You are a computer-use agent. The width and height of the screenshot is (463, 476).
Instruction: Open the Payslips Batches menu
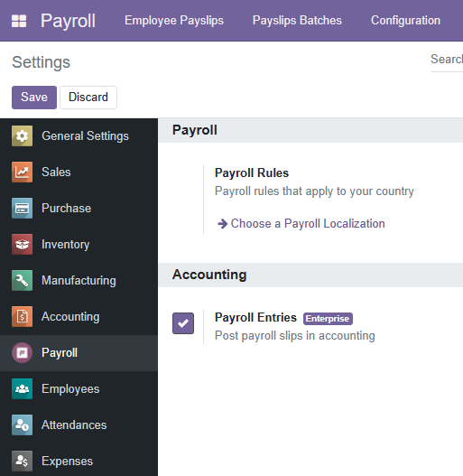297,21
